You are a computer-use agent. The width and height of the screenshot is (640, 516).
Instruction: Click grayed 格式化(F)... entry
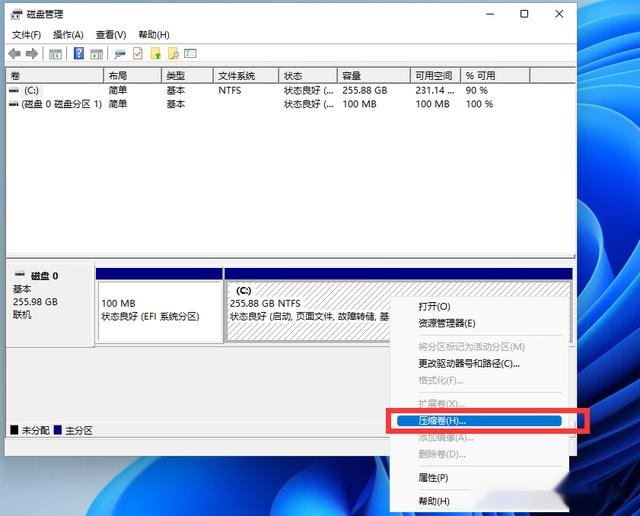click(480, 380)
